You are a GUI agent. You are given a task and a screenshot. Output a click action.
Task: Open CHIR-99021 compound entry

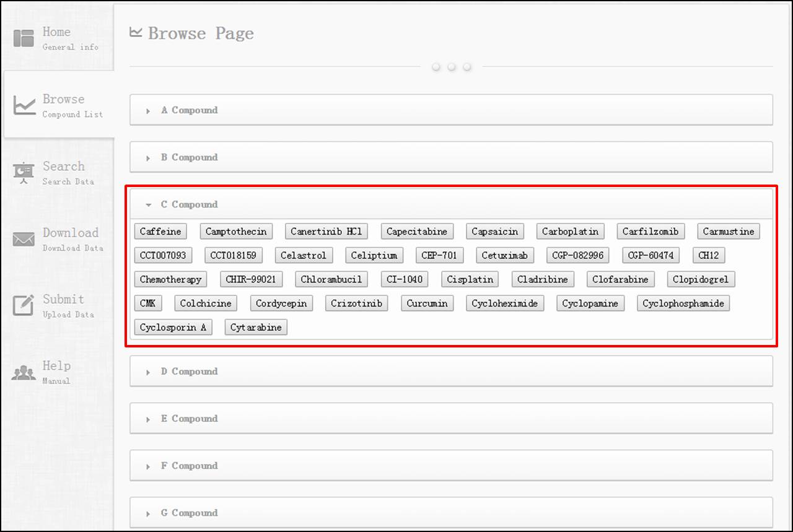(x=251, y=279)
